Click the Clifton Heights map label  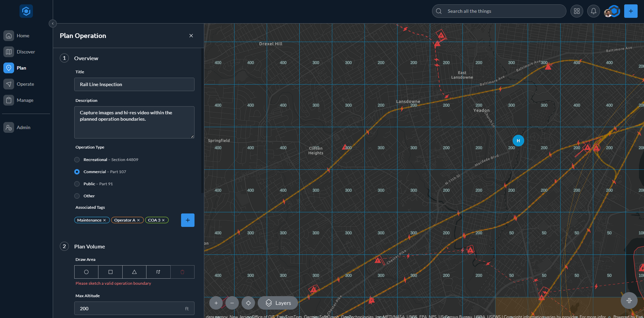[x=316, y=151]
